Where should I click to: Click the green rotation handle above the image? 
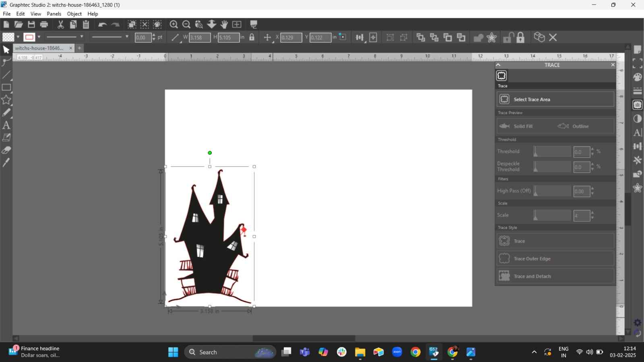pos(210,153)
